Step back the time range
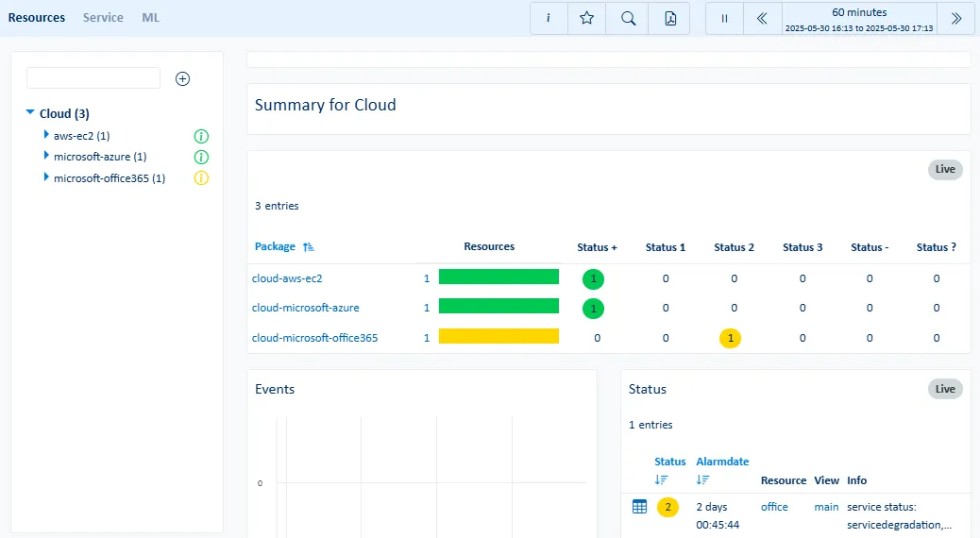 [x=763, y=18]
